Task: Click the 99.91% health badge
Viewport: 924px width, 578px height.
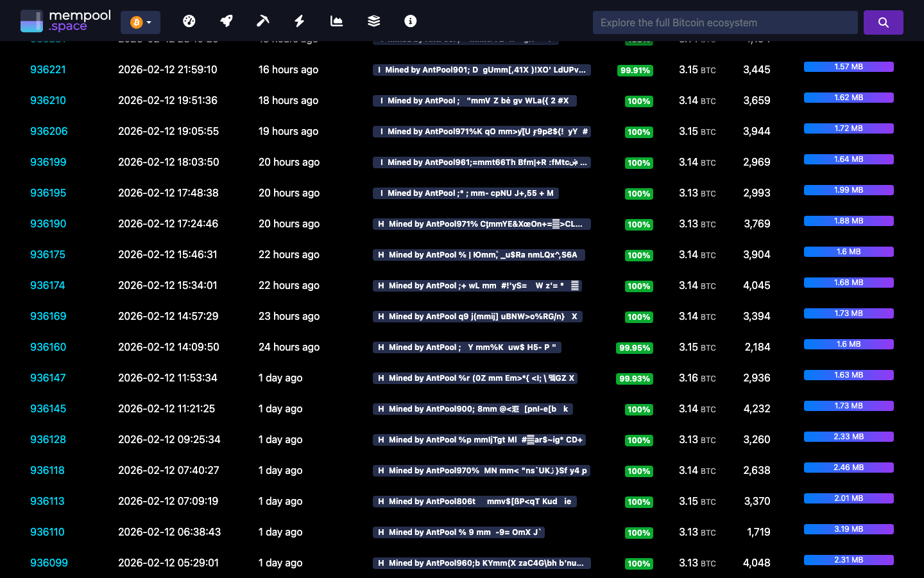Action: (635, 70)
